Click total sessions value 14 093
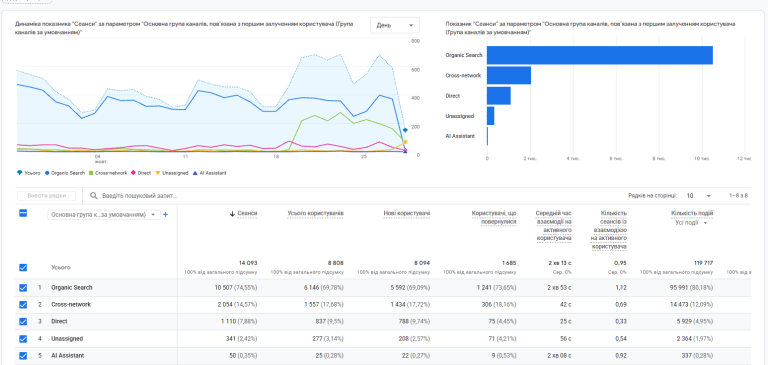 point(248,263)
